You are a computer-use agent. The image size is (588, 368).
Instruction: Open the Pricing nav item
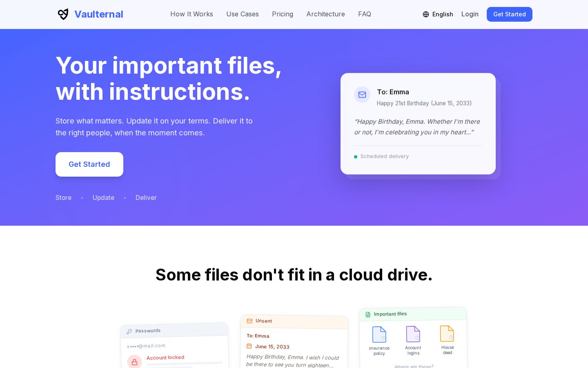tap(283, 14)
